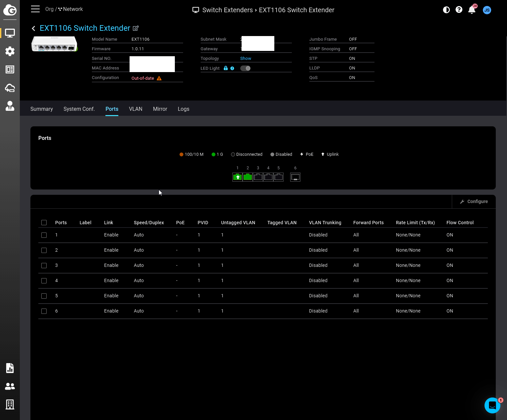Toggle the LED Light switch

pos(245,68)
